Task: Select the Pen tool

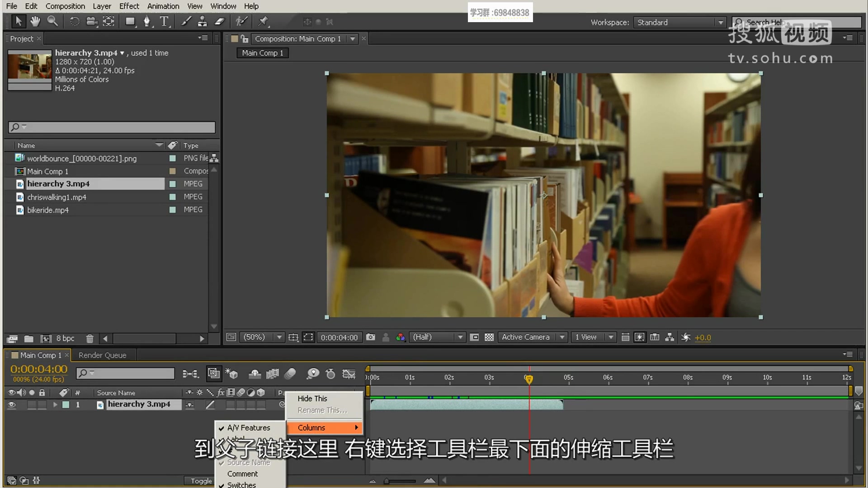Action: click(147, 21)
